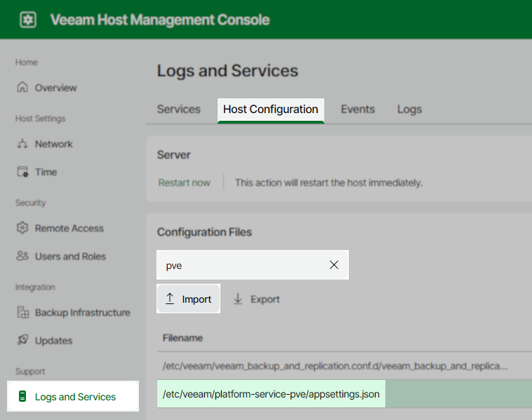The height and width of the screenshot is (420, 532).
Task: Click the Export download arrow icon
Action: (x=238, y=298)
